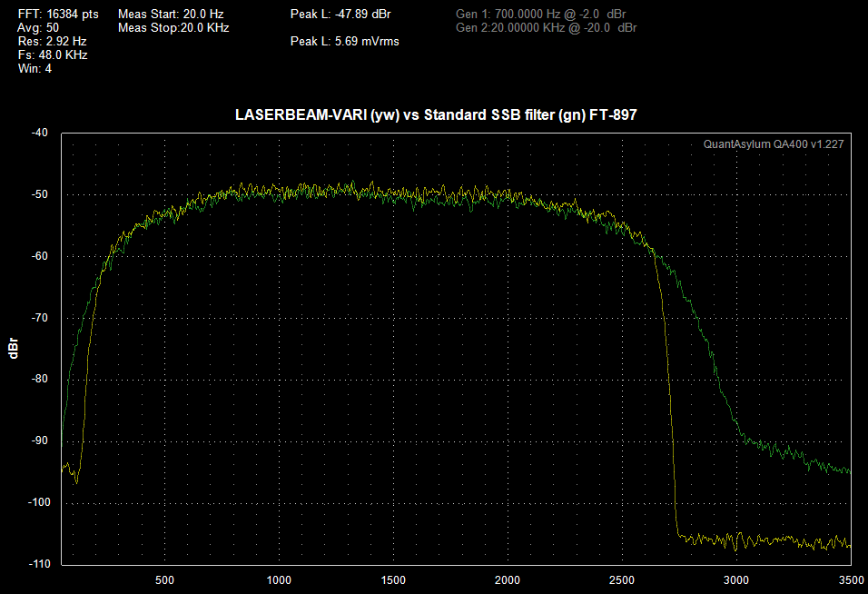Click the -50 y-axis tick label
This screenshot has width=868, height=594.
(39, 194)
